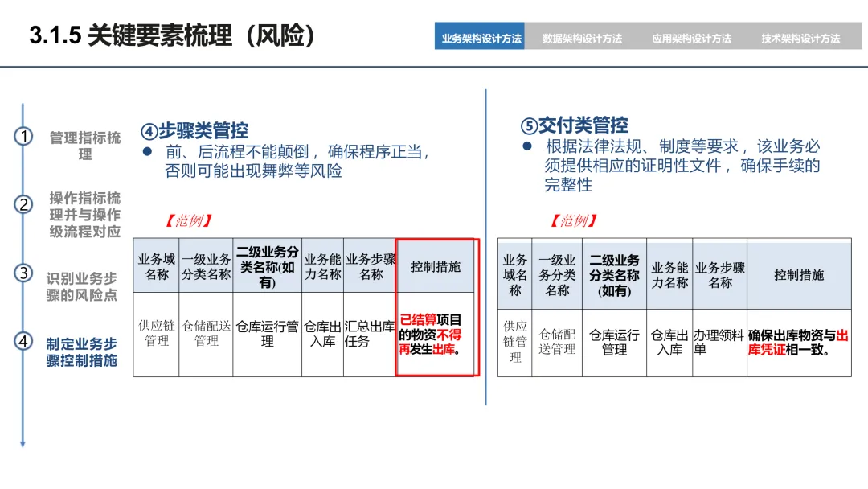Click the 一级业务分类名称 header in the left table
The width and height of the screenshot is (868, 489).
point(206,266)
